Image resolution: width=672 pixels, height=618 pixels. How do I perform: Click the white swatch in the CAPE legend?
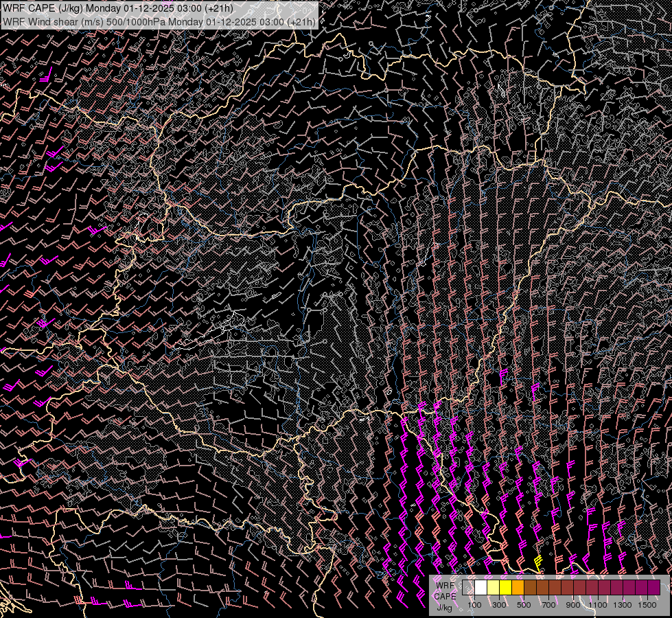(481, 587)
